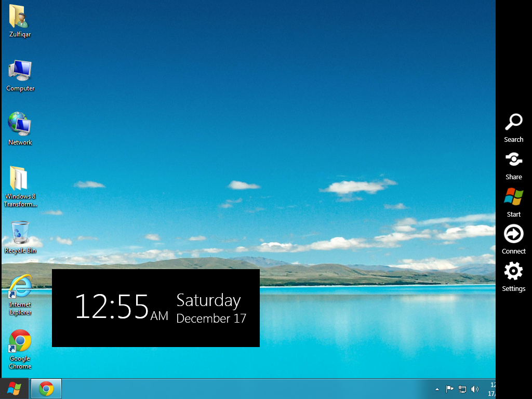
Task: Open the Computer icon on the desktop
Action: click(x=20, y=73)
